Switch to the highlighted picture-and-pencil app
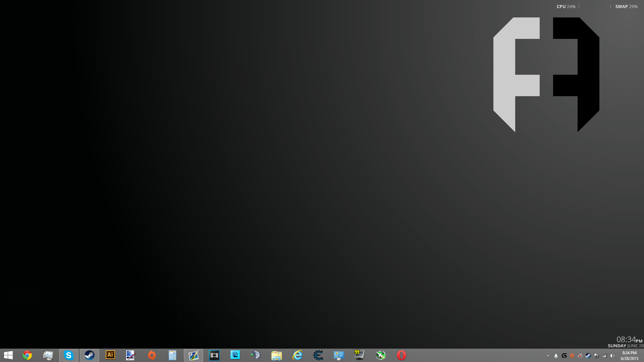The width and height of the screenshot is (644, 362). tap(194, 355)
